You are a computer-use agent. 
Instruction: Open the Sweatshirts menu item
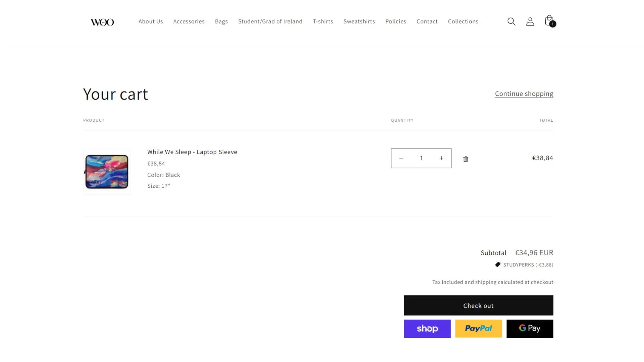click(x=359, y=21)
